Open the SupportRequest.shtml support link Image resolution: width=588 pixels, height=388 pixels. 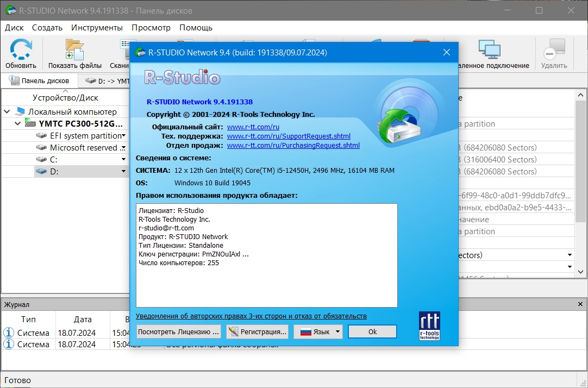tap(289, 136)
